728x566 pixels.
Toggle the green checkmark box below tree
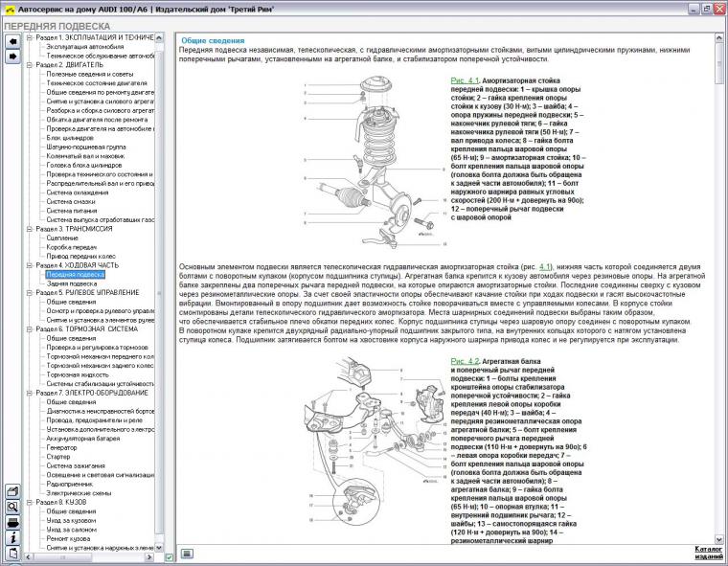[169, 556]
